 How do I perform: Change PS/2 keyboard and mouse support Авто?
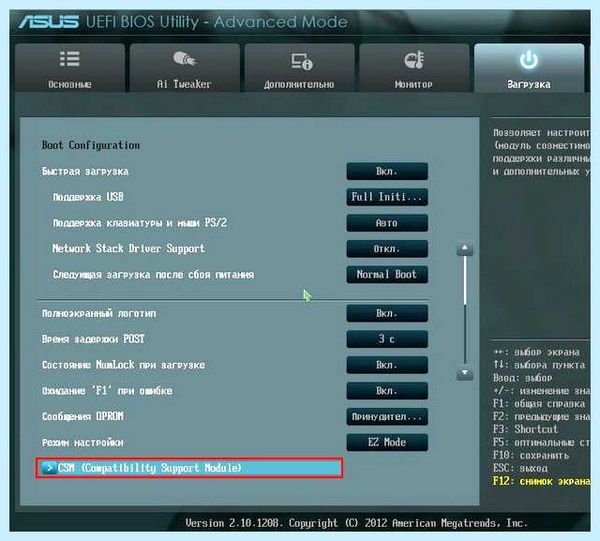(x=387, y=223)
